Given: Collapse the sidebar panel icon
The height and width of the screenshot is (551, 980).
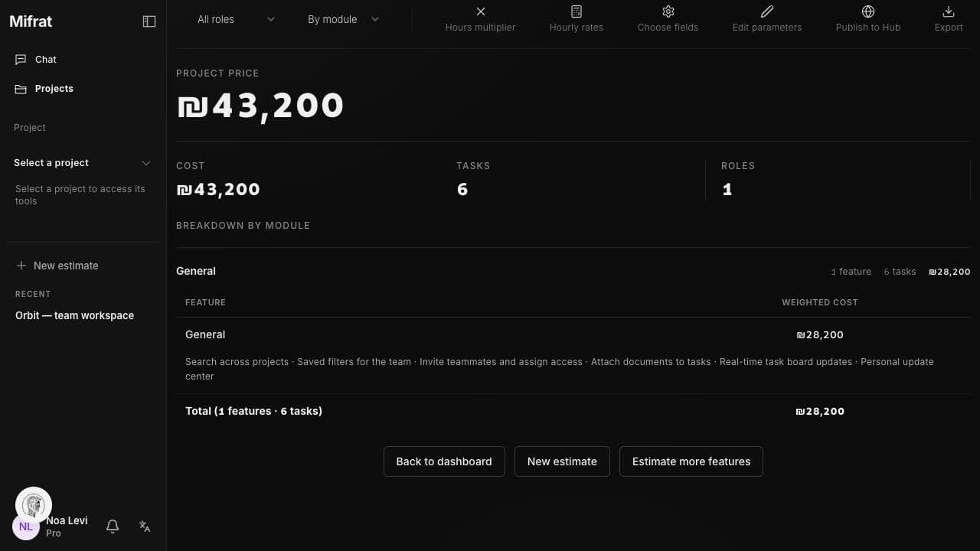Looking at the screenshot, I should 149,21.
